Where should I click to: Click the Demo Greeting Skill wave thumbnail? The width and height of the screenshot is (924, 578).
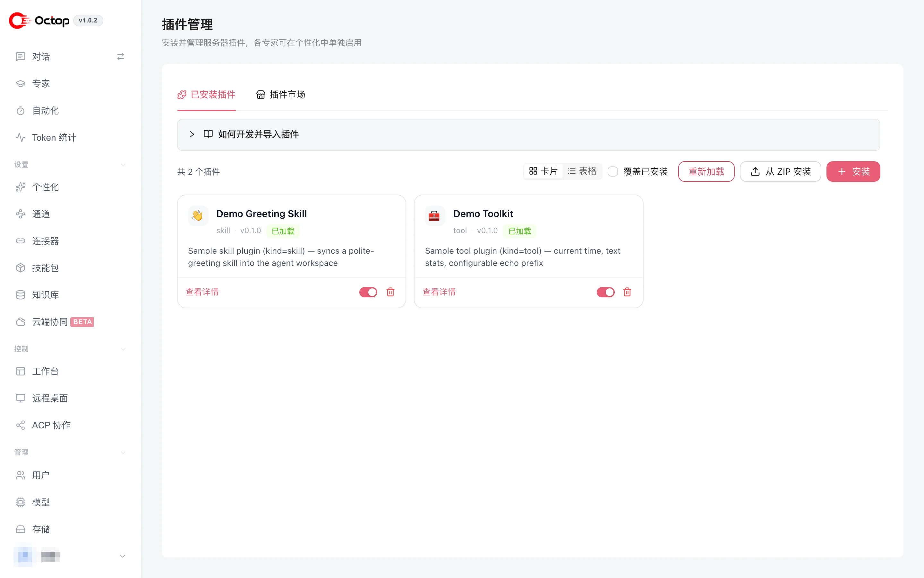click(x=198, y=216)
